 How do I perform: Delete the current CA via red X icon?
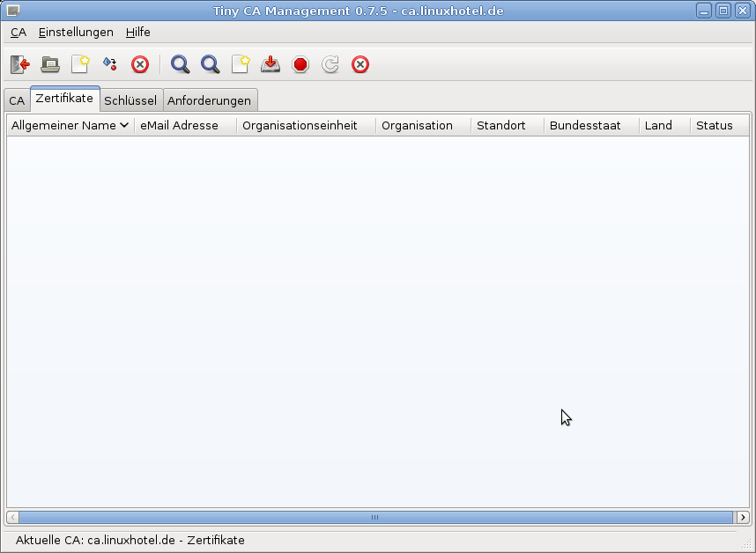click(139, 64)
